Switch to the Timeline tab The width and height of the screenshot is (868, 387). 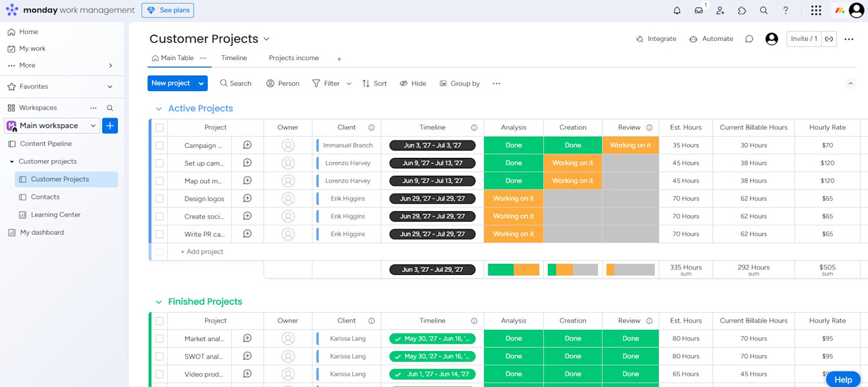coord(234,58)
